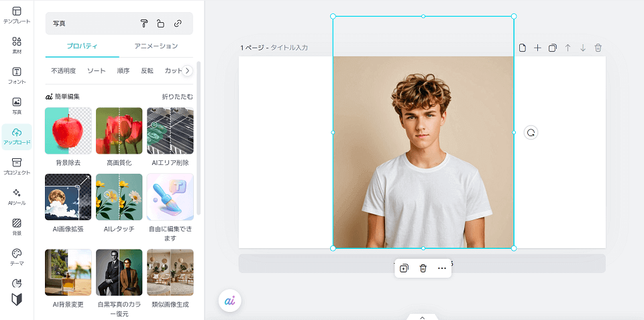
Task: Collapse 簡単編集 section via 折りたたむ
Action: point(177,97)
